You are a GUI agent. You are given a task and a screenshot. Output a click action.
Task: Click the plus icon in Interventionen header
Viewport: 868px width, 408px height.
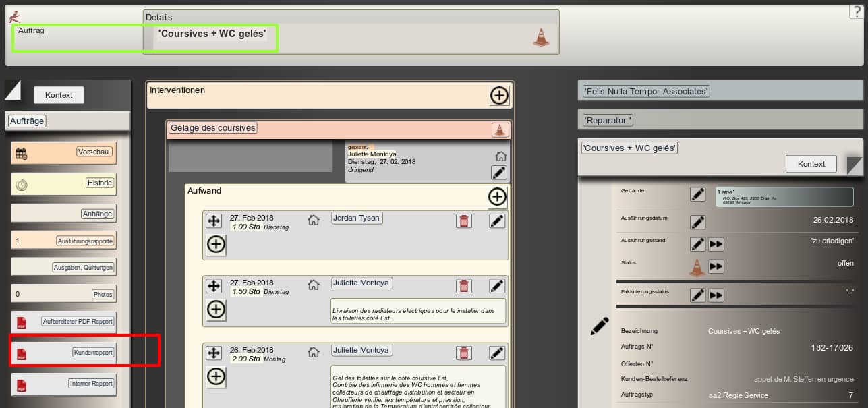coord(499,96)
